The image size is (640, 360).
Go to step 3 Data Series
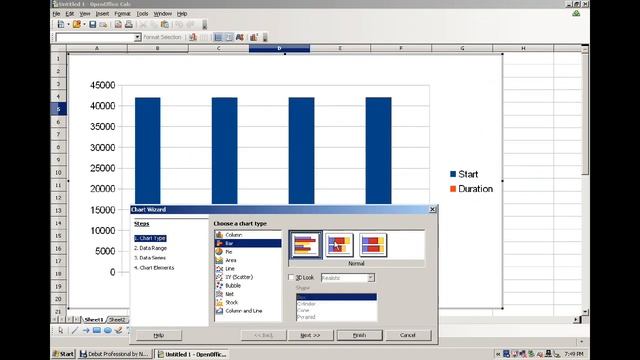coord(150,258)
